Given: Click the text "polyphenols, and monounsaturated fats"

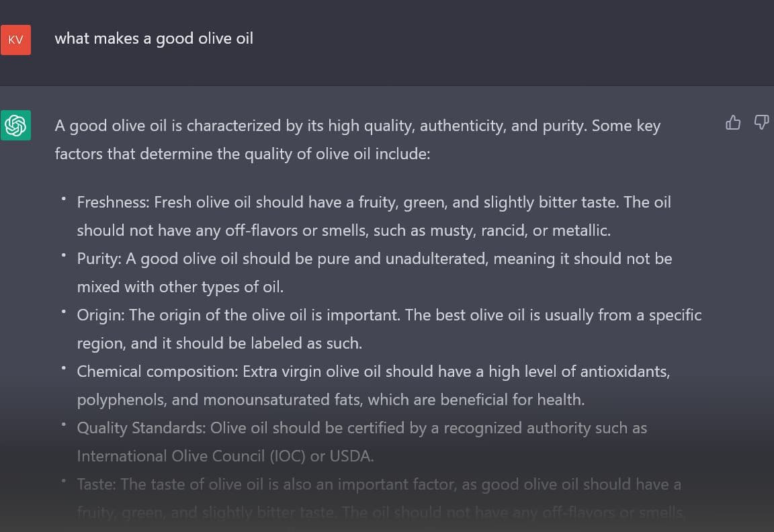Looking at the screenshot, I should tap(220, 400).
